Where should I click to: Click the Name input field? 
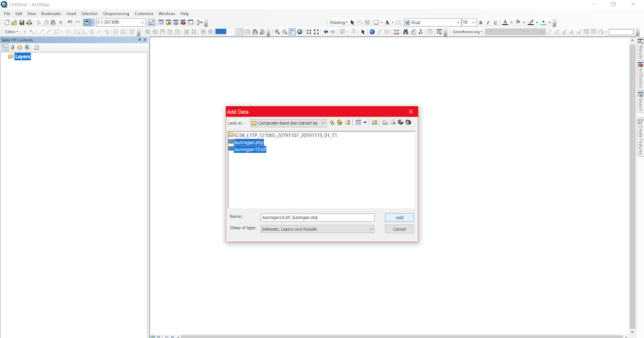(x=317, y=217)
